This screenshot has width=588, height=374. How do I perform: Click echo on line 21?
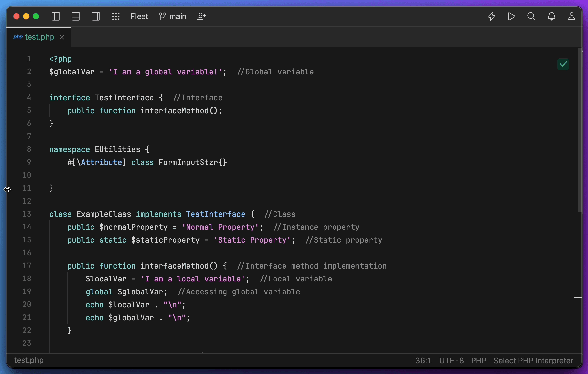click(95, 318)
